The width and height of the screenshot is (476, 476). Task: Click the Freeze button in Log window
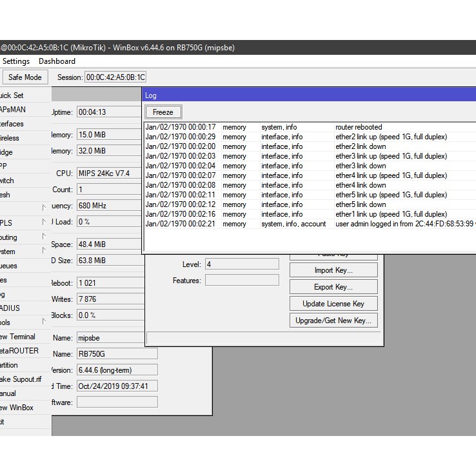tap(163, 112)
